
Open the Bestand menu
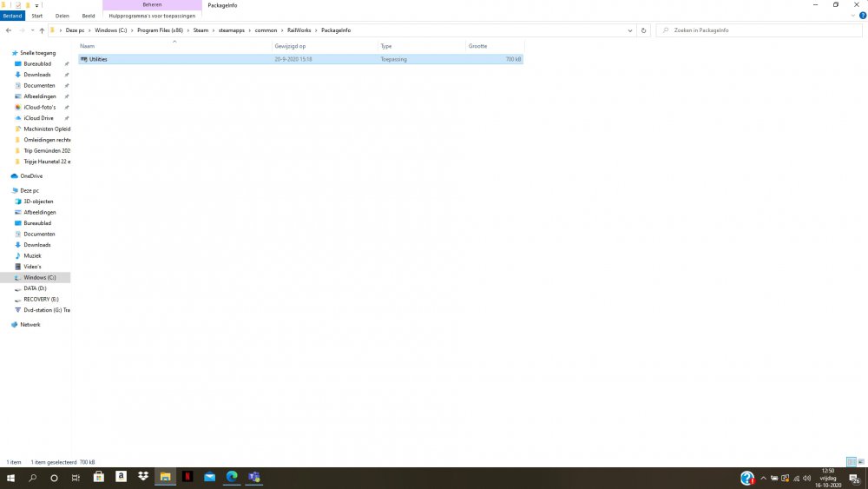tap(12, 16)
